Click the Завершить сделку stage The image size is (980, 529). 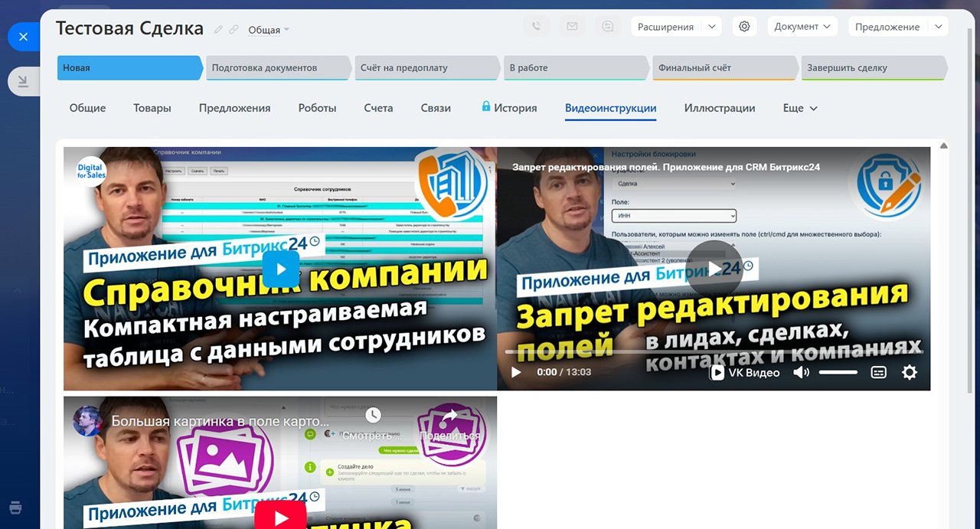874,67
